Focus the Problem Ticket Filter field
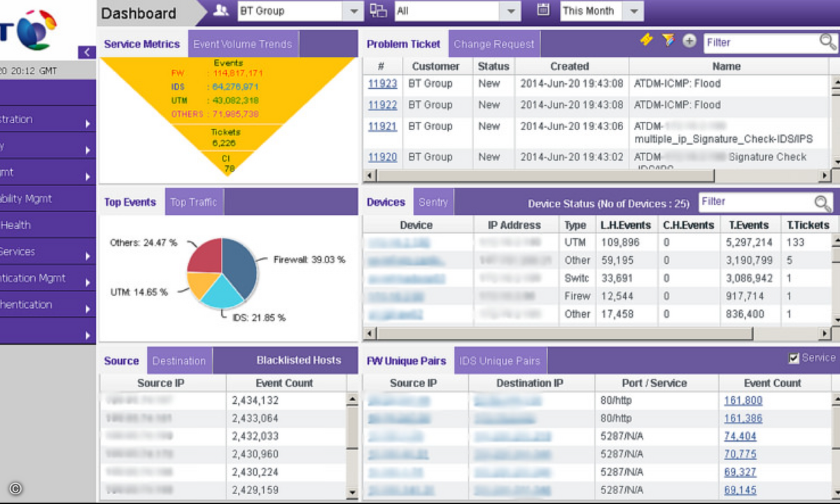 point(762,43)
